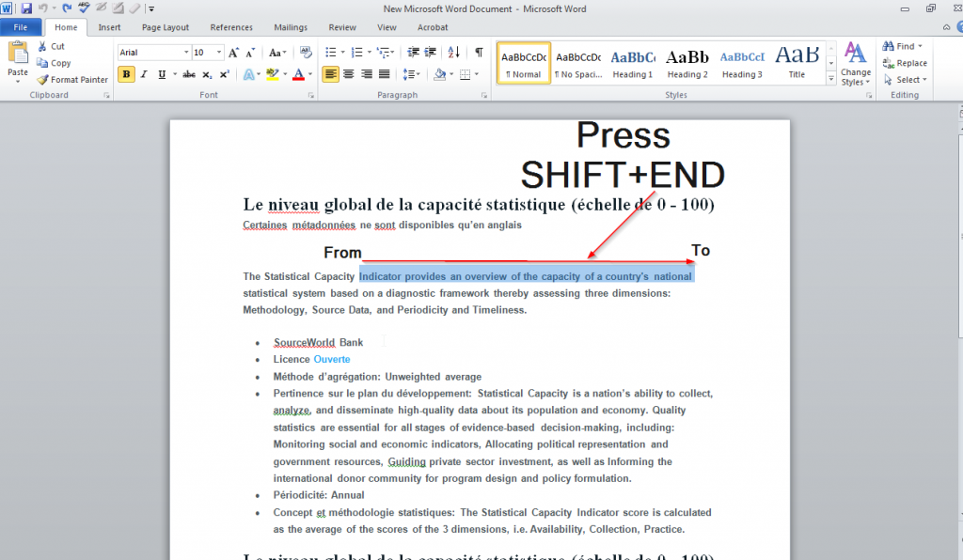Click the Replace button
Viewport: 963px width, 560px height.
(905, 63)
